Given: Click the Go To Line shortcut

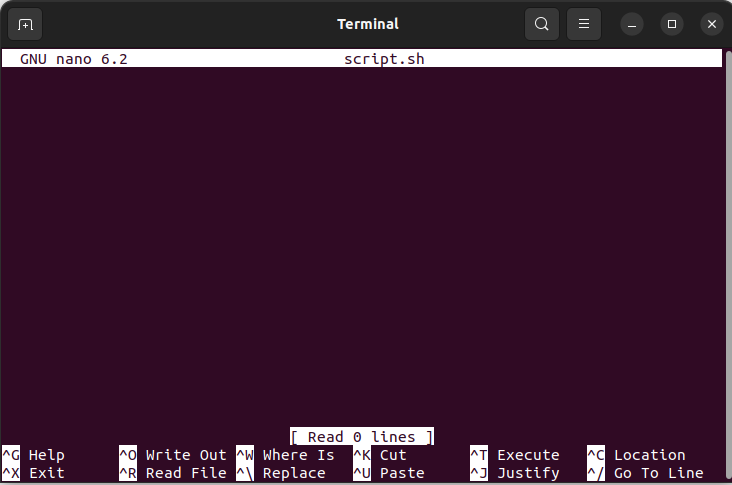Looking at the screenshot, I should point(659,473).
